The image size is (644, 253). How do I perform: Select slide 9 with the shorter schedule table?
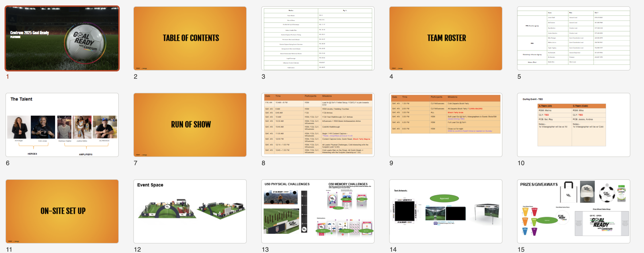pyautogui.click(x=446, y=125)
